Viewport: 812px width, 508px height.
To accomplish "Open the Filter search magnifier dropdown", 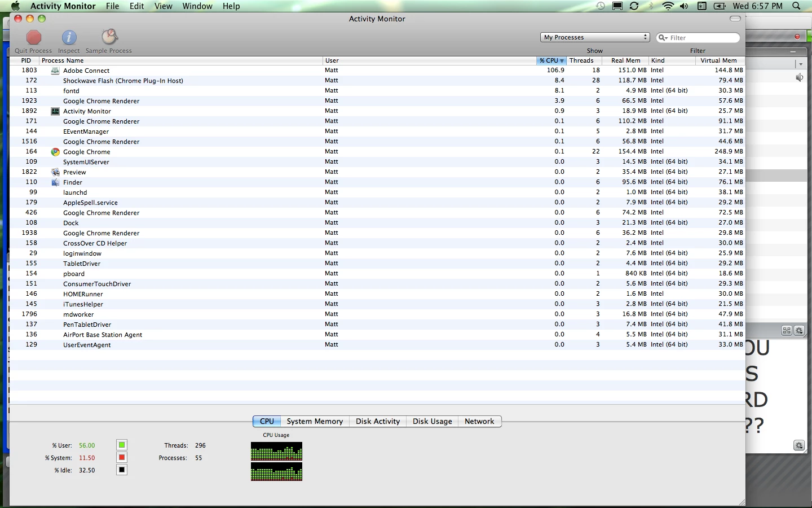I will (663, 38).
